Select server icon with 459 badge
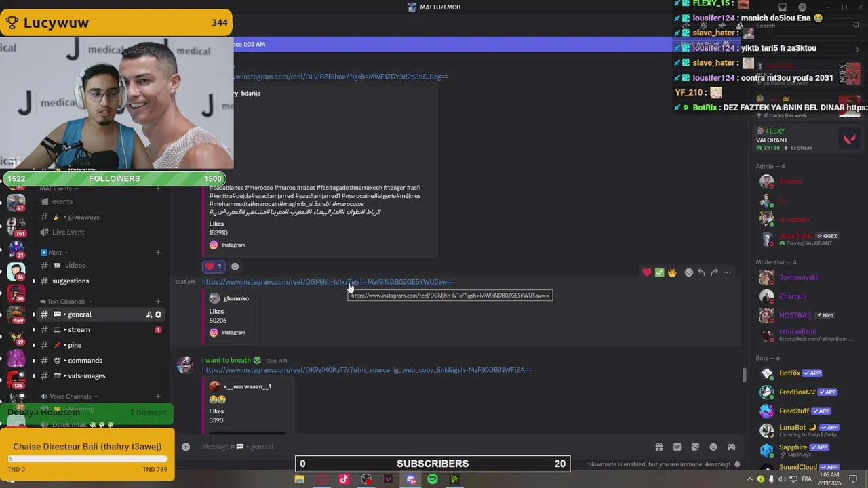This screenshot has width=868, height=488. pyautogui.click(x=16, y=312)
